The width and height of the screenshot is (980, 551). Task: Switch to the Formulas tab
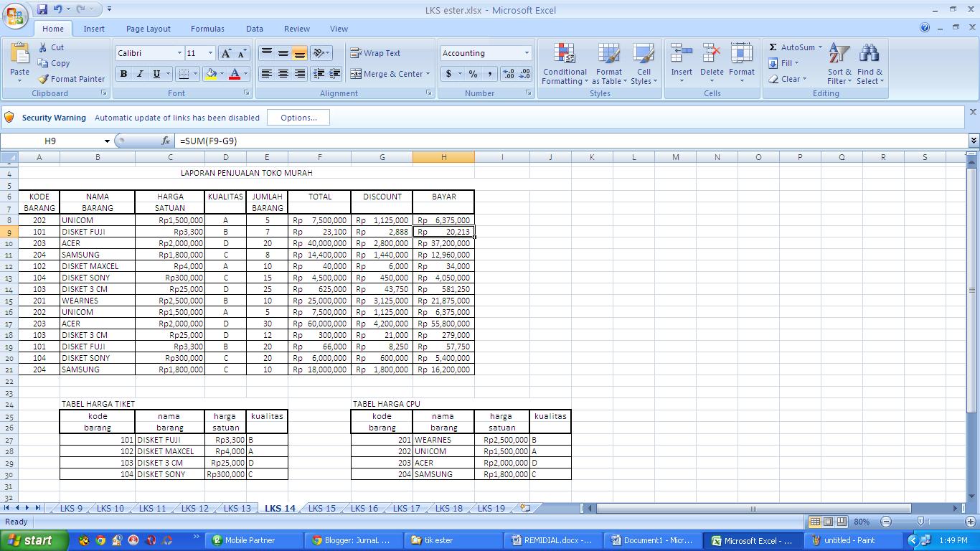pos(207,29)
